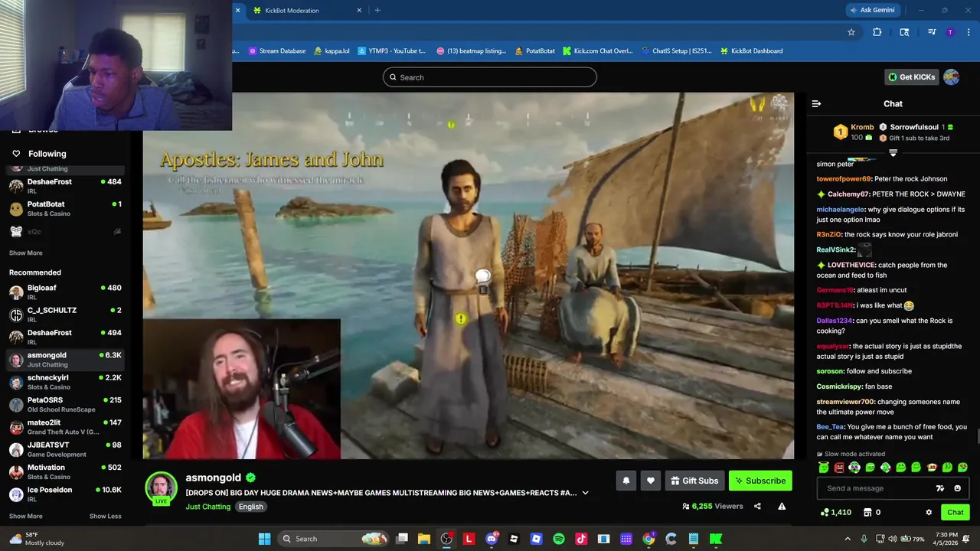
Task: Open KickBot Dashboard bookmark
Action: pos(751,51)
